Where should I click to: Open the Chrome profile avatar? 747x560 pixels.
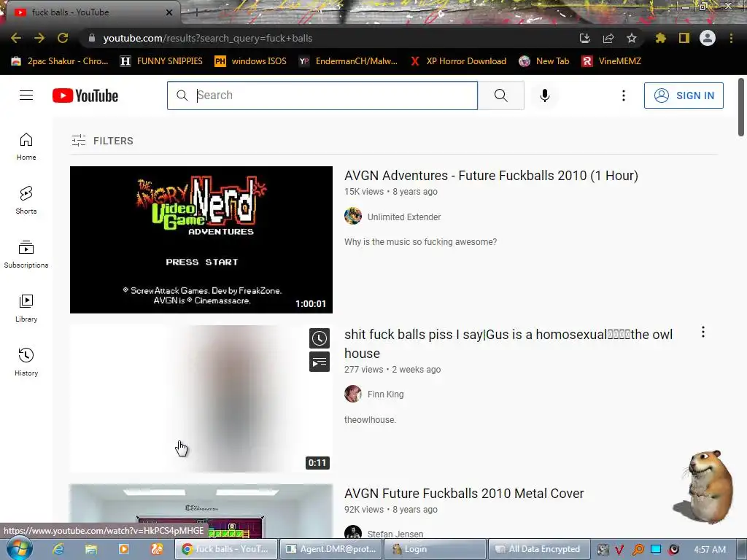(708, 38)
